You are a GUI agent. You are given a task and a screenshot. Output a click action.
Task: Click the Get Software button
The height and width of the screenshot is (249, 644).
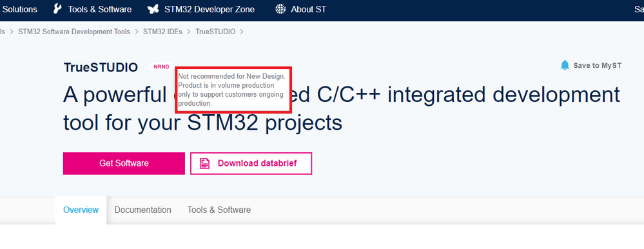[x=124, y=164]
